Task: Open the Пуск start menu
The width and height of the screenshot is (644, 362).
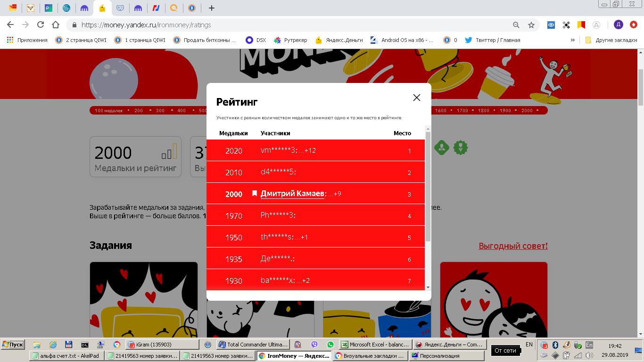Action: pyautogui.click(x=13, y=345)
